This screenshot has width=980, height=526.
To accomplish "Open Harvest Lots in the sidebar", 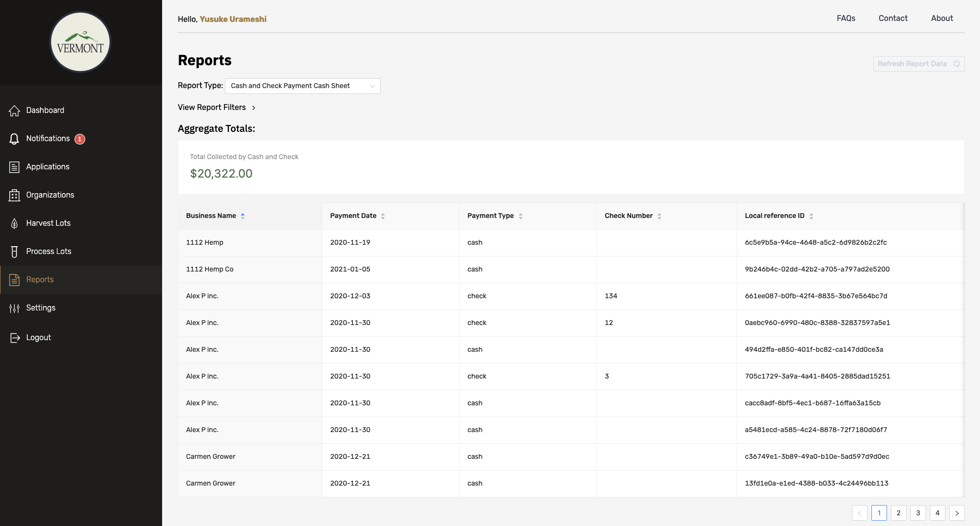I will [81, 223].
